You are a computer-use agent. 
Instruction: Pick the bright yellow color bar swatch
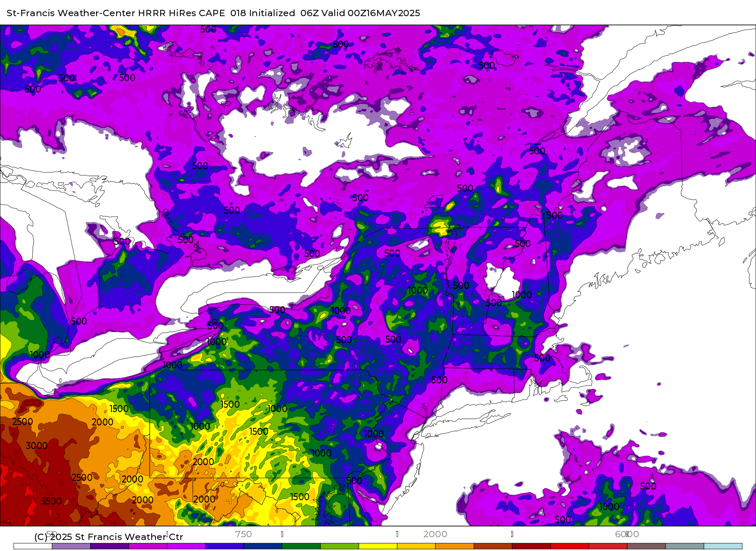[x=378, y=546]
